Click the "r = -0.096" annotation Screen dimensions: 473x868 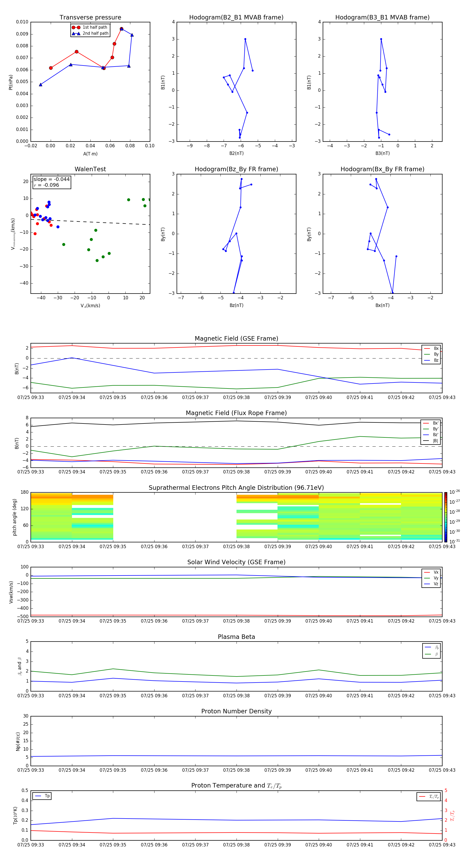[47, 185]
